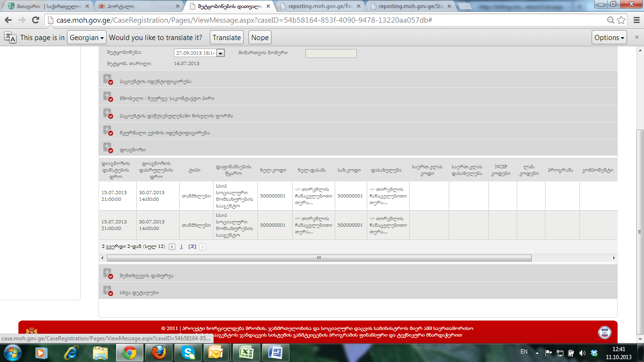Click the Translate button
This screenshot has height=362, width=644.
coord(226,38)
